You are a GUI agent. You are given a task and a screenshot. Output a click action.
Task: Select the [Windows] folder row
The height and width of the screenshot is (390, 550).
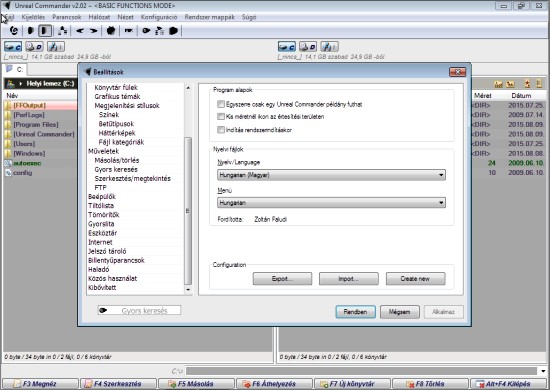(41, 153)
